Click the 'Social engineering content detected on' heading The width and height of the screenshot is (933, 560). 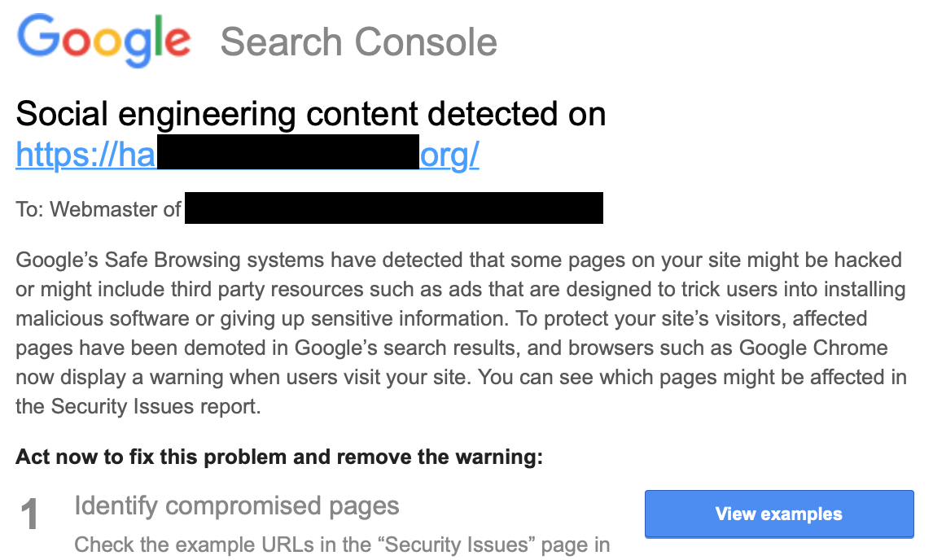click(x=311, y=113)
